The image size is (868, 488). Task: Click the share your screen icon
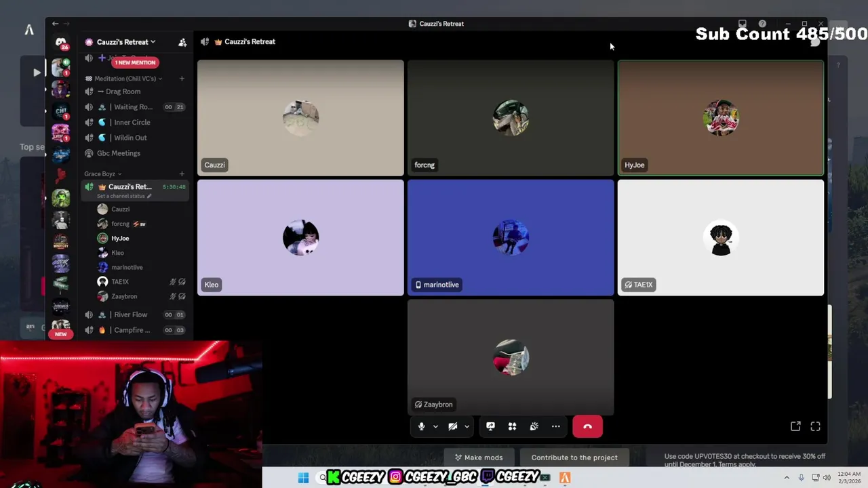(490, 426)
